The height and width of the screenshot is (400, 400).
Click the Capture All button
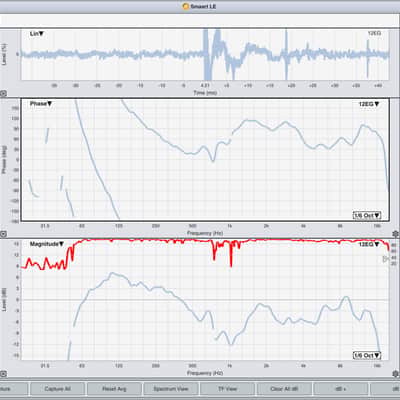pos(57,389)
